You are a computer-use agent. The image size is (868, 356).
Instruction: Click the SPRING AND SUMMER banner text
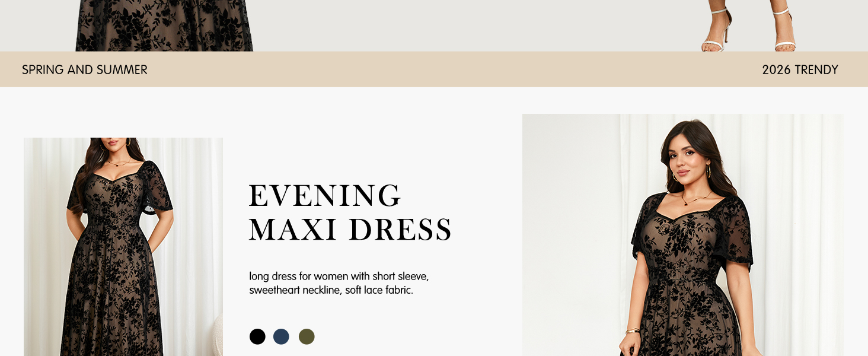coord(85,70)
